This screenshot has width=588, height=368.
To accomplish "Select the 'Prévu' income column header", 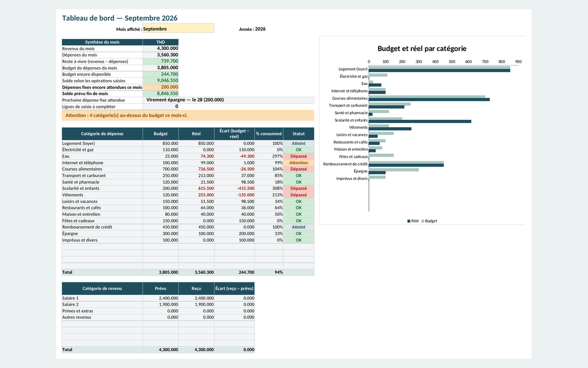I will pos(161,288).
